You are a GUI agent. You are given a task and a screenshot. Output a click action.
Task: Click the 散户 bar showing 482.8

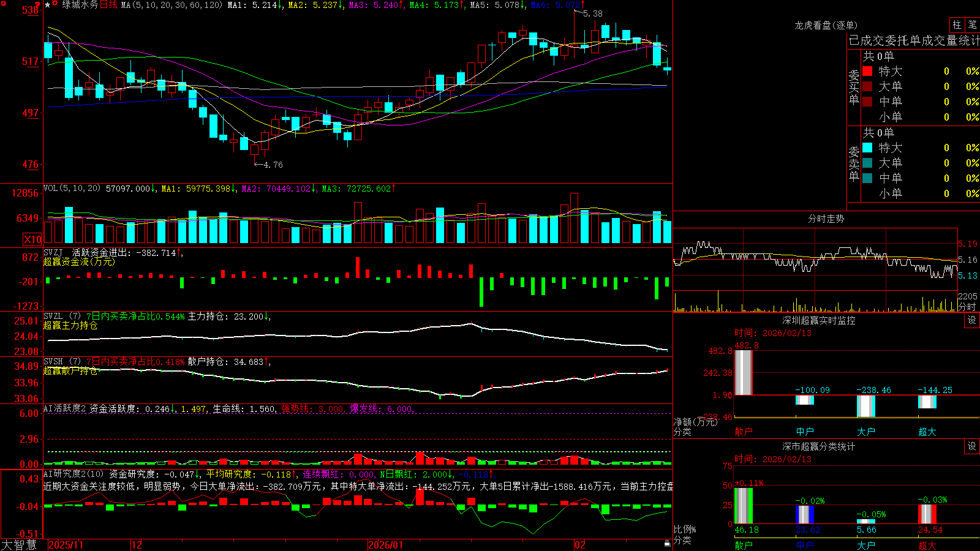(x=744, y=372)
